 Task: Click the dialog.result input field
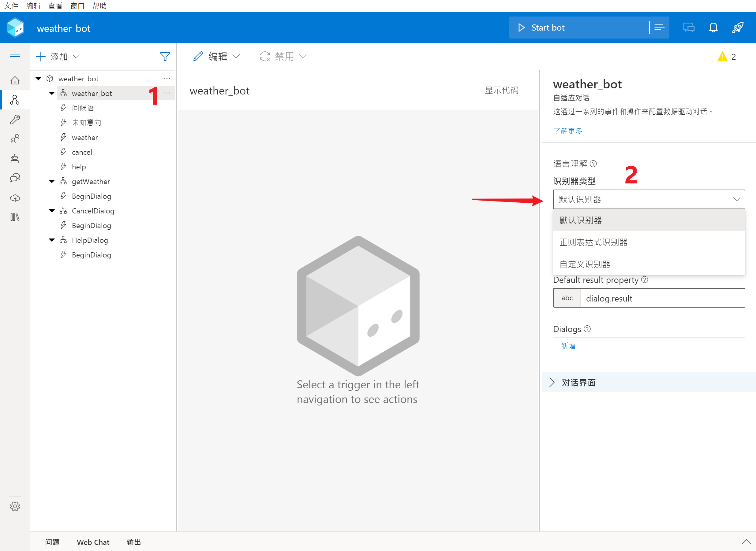click(x=662, y=298)
